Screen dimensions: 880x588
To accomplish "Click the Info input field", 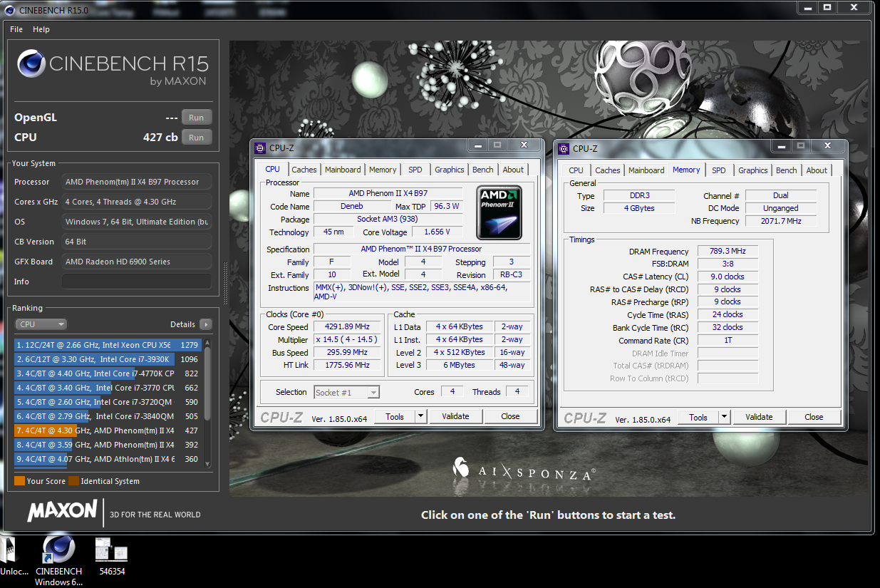I will click(x=137, y=282).
